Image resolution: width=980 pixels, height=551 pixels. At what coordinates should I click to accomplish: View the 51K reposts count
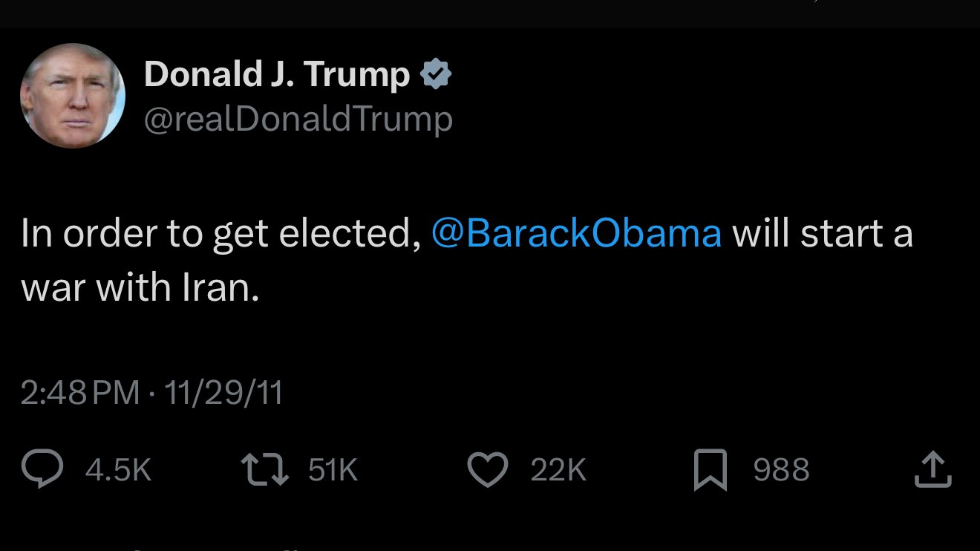(333, 470)
